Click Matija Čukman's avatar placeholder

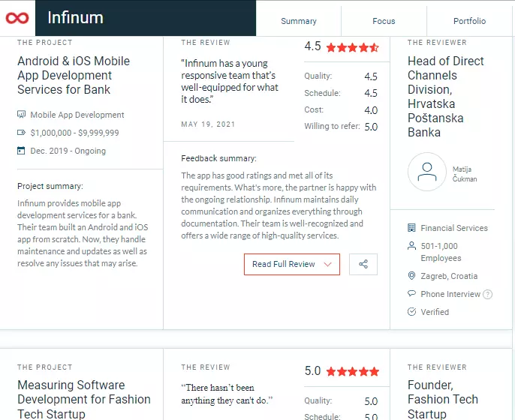[x=426, y=172]
